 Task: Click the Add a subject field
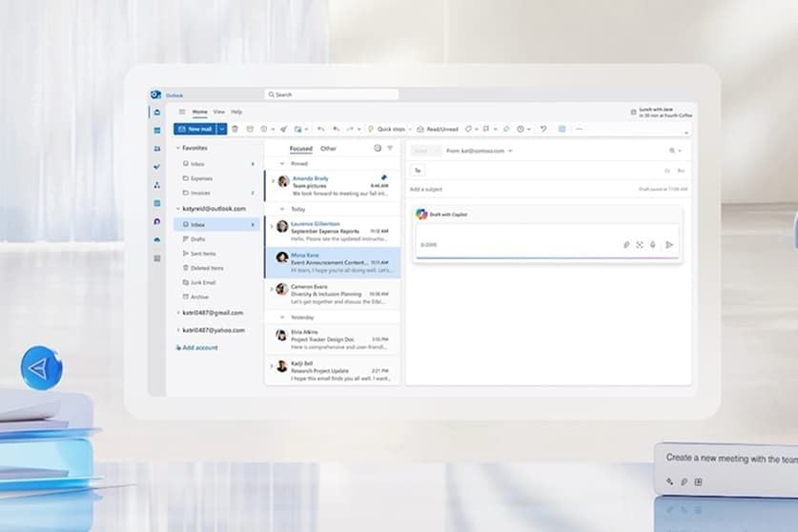click(x=548, y=190)
